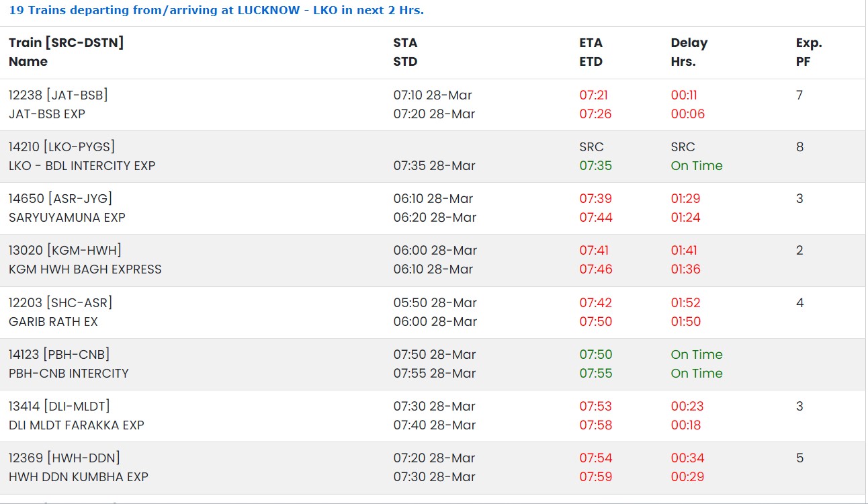Click 'LKO - BDL INTERCITY EXP' name
This screenshot has height=504, width=868.
[x=82, y=166]
